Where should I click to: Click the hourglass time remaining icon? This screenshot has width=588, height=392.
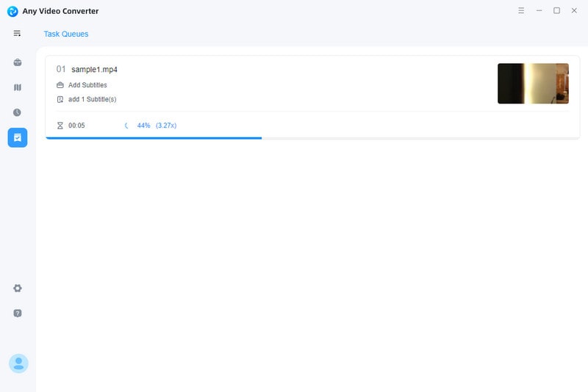point(60,126)
